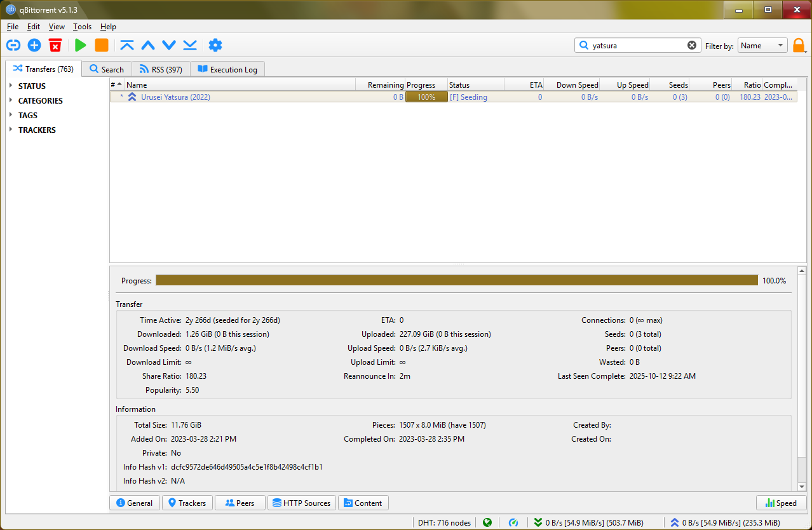812x530 pixels.
Task: Click the green Start torrent icon
Action: [x=80, y=45]
